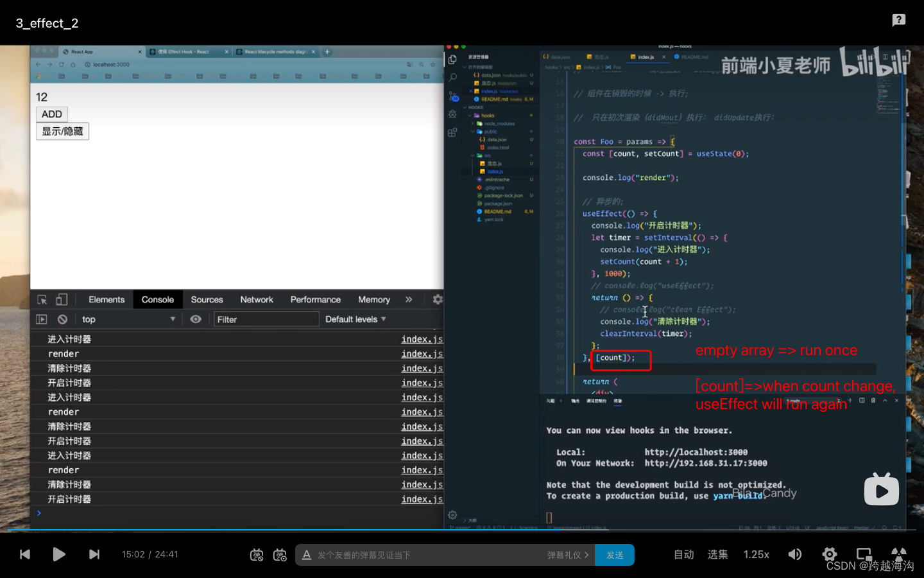The image size is (924, 578).
Task: Toggle the console live expression eye icon
Action: pyautogui.click(x=196, y=319)
